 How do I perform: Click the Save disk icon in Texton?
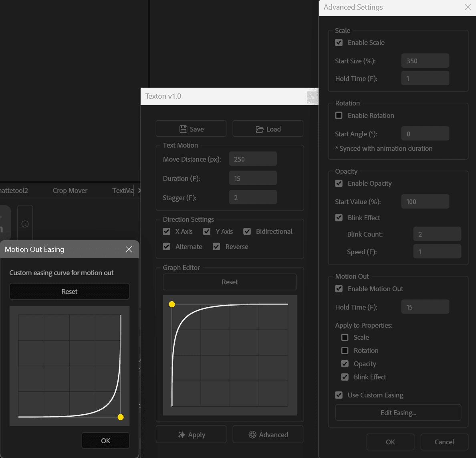coord(184,129)
